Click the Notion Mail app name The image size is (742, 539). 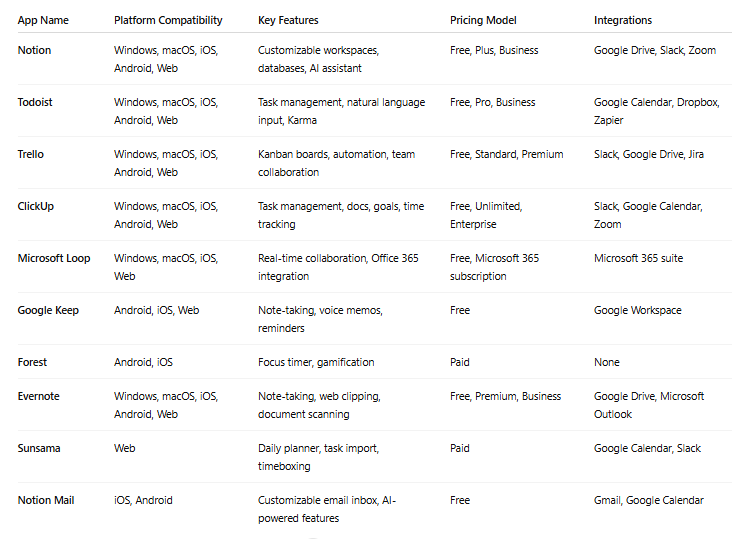46,501
